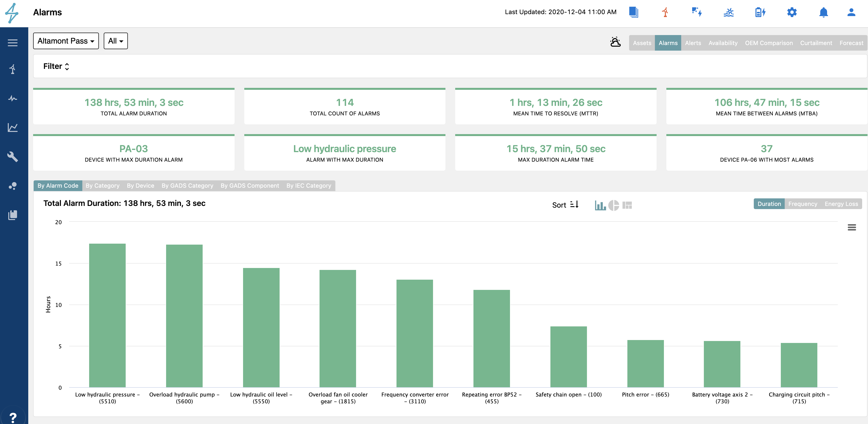Click the Max Duration Alarm Time card
This screenshot has height=424, width=868.
[556, 153]
